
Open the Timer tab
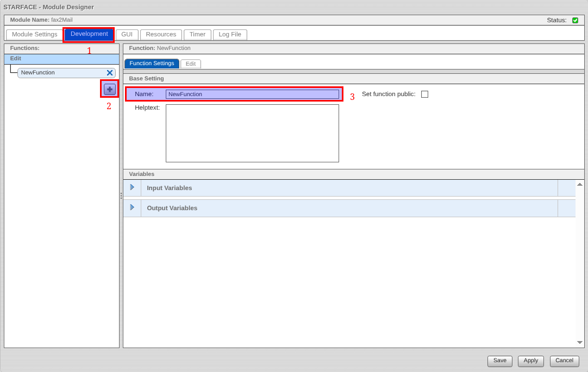point(197,34)
